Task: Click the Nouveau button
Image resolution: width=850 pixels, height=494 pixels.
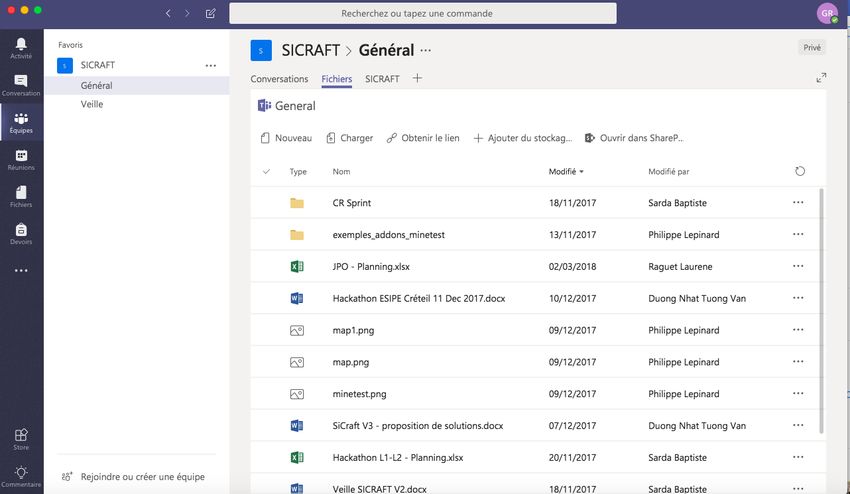Action: 286,138
